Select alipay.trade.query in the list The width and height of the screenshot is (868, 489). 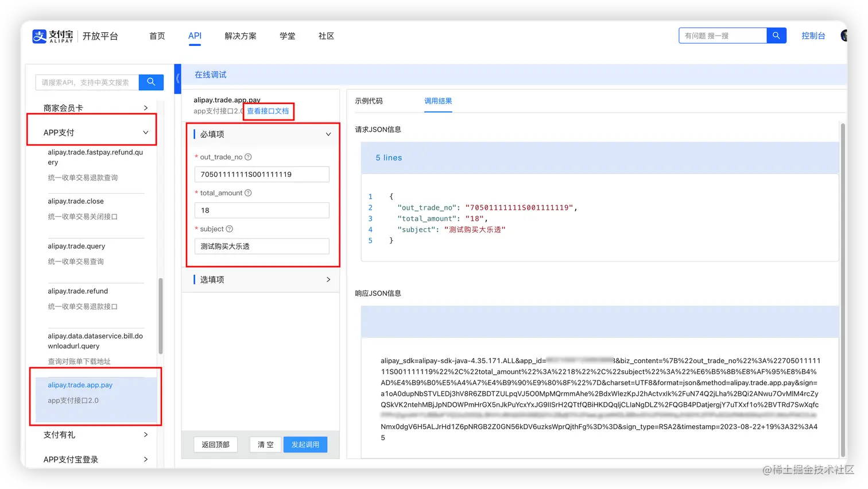76,246
